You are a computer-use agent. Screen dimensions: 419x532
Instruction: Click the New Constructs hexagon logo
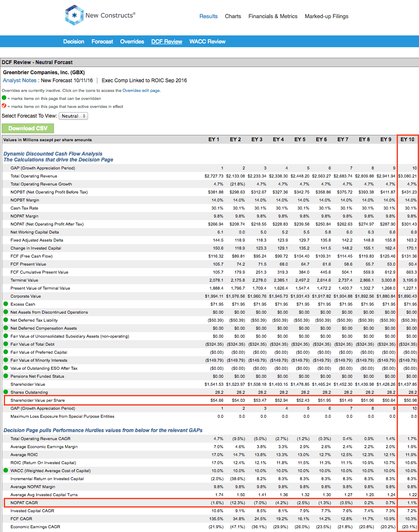(x=74, y=15)
